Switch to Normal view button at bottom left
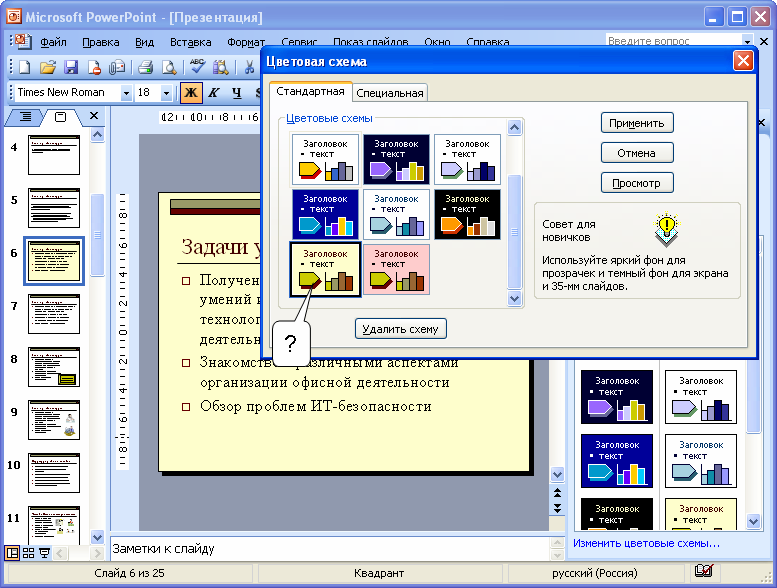Image resolution: width=777 pixels, height=588 pixels. click(12, 553)
